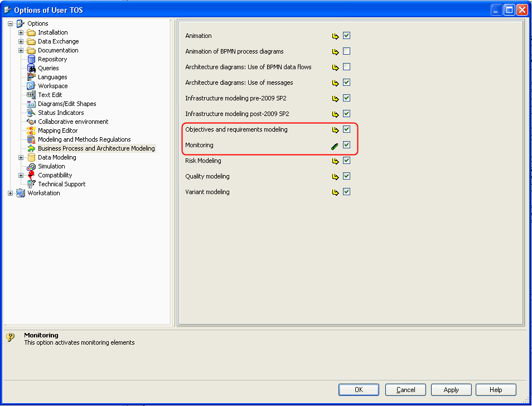Screen dimensions: 532x406
Task: Select Status Indicators in the options tree
Action: pyautogui.click(x=61, y=113)
